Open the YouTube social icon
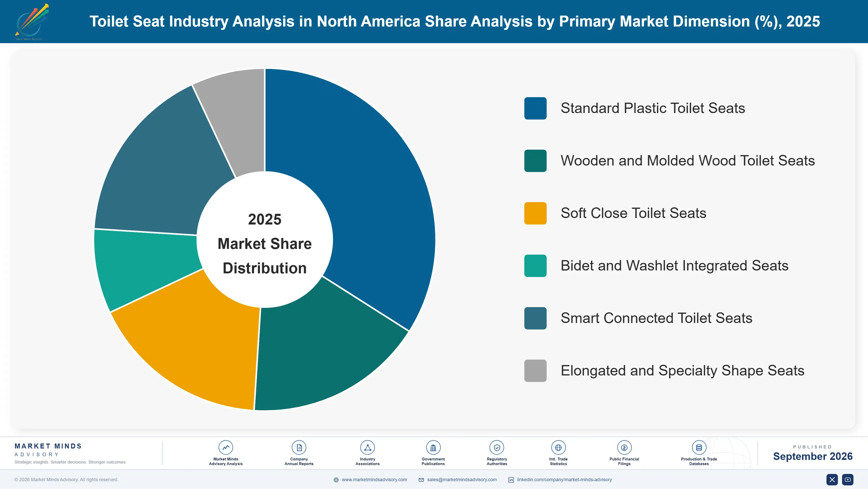 848,480
